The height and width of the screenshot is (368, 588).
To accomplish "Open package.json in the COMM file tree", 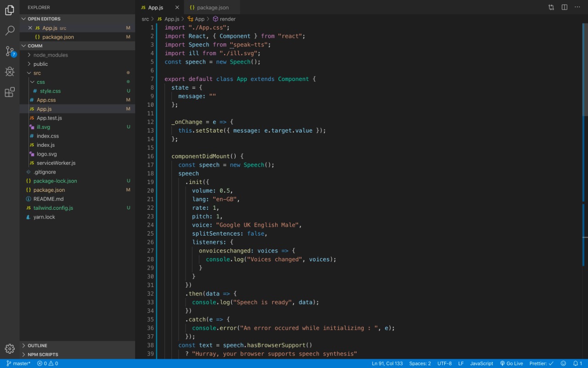I will coord(77,190).
